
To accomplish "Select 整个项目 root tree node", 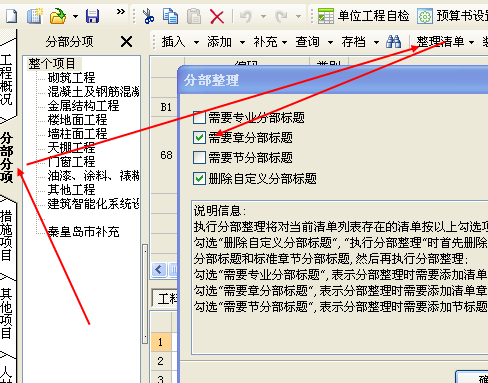I will [52, 63].
